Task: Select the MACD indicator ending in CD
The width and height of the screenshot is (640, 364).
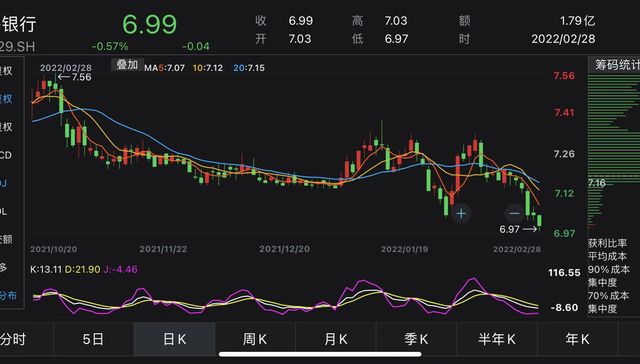Action: click(6, 155)
